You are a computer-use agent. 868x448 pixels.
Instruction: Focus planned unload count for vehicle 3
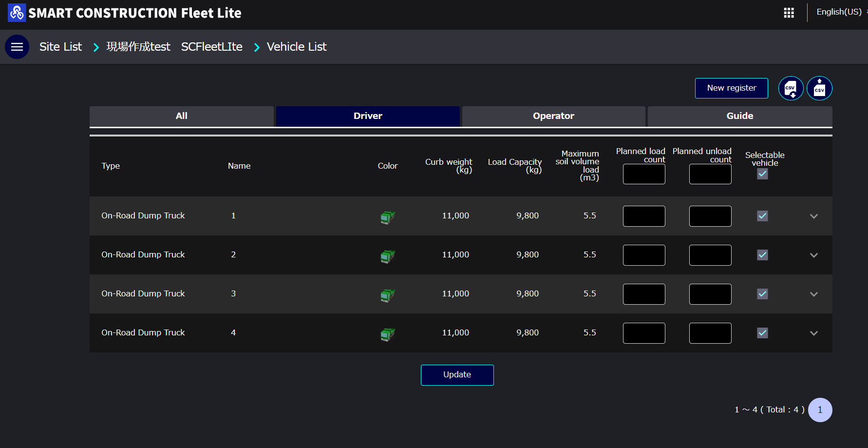point(710,294)
